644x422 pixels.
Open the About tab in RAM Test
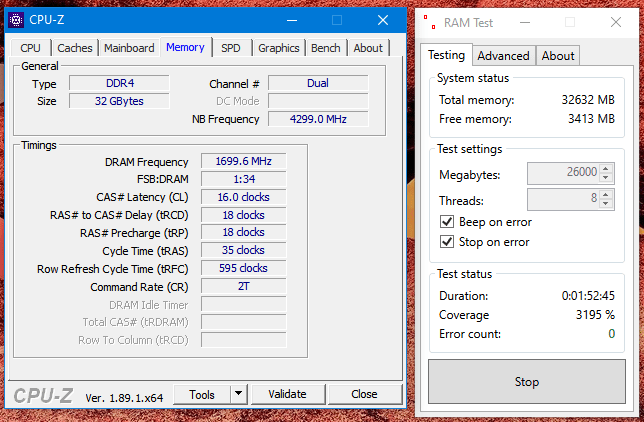[558, 55]
